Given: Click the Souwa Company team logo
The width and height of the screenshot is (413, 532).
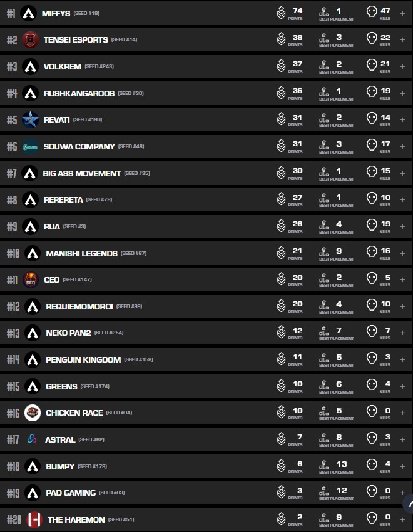Looking at the screenshot, I should coord(30,146).
